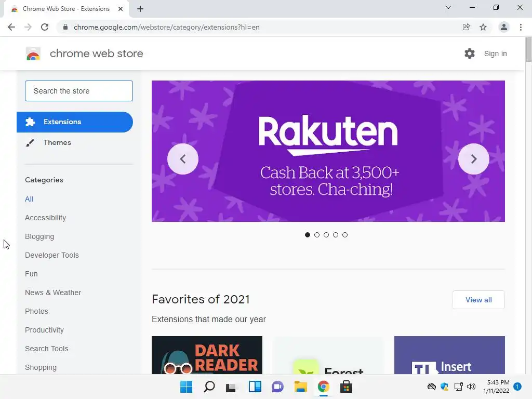Open Task View on the taskbar

point(232,387)
